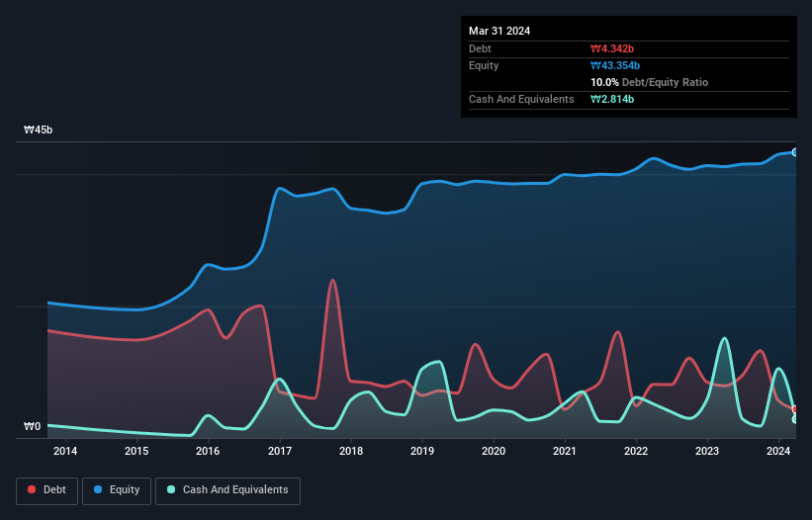This screenshot has width=812, height=520.
Task: Click the Equity row label in tooltip
Action: [484, 65]
